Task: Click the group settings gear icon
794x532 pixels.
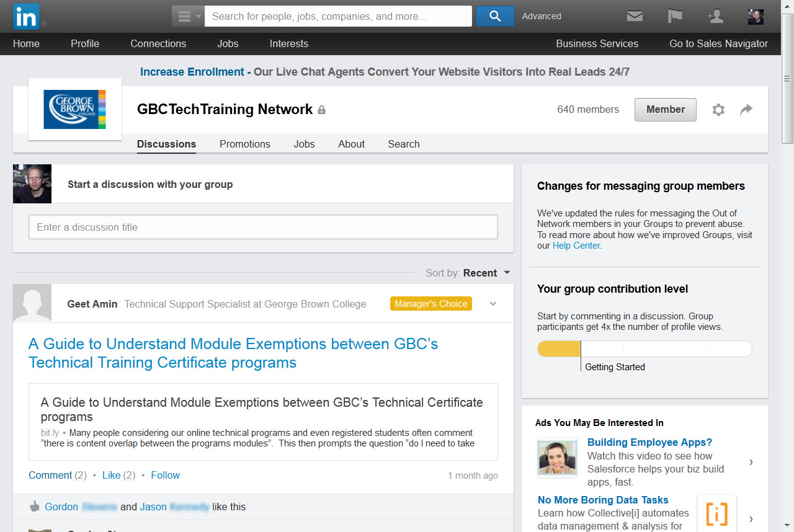Action: [x=718, y=110]
